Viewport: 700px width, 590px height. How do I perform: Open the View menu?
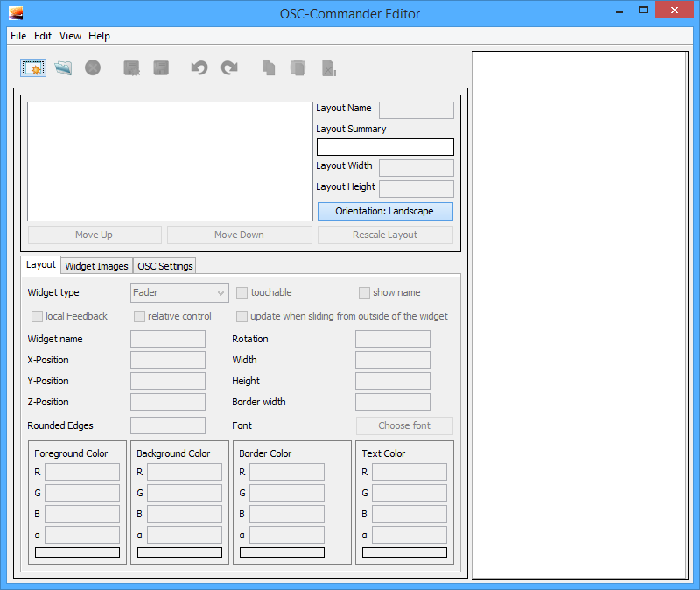click(x=71, y=36)
